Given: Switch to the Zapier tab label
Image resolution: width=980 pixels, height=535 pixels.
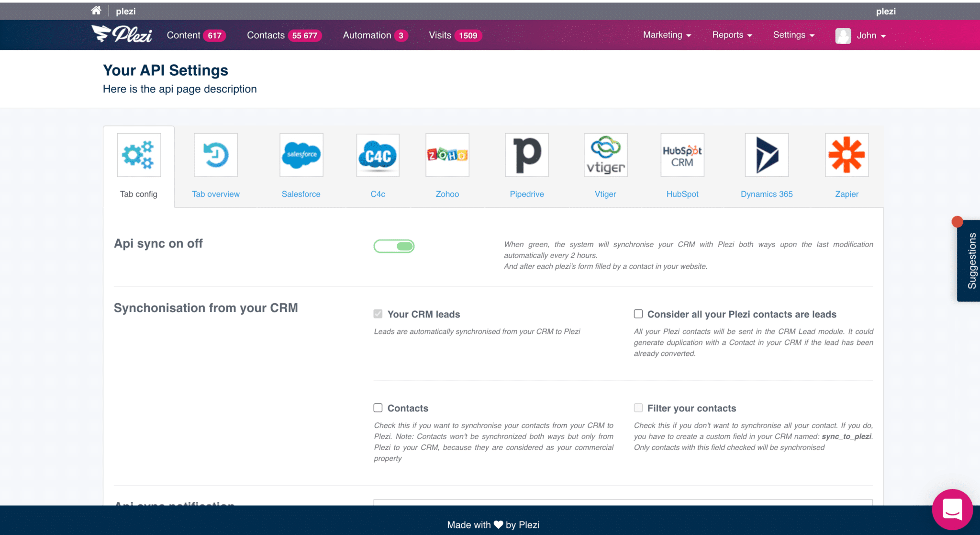Looking at the screenshot, I should tap(846, 194).
